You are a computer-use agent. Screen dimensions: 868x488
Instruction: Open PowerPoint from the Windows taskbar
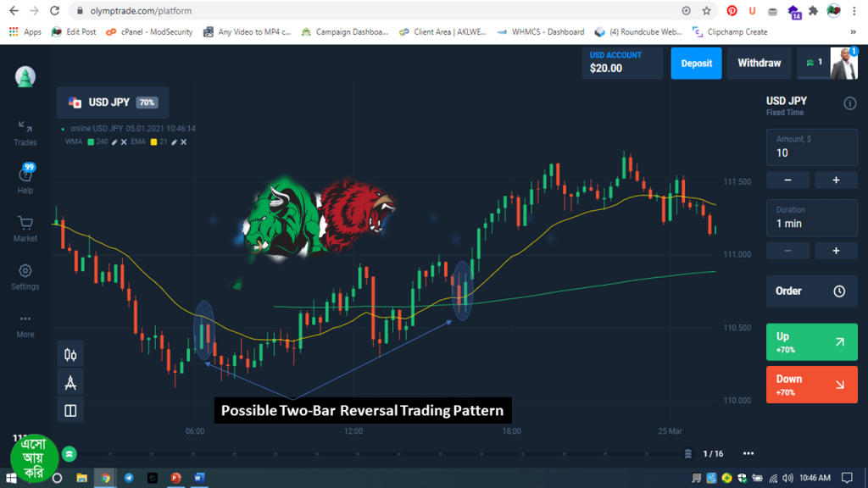point(176,478)
